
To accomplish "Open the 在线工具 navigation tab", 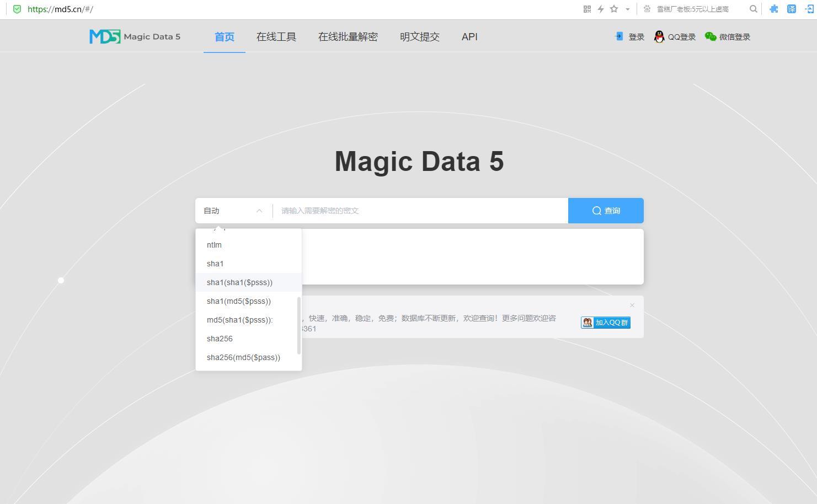I will pos(276,37).
